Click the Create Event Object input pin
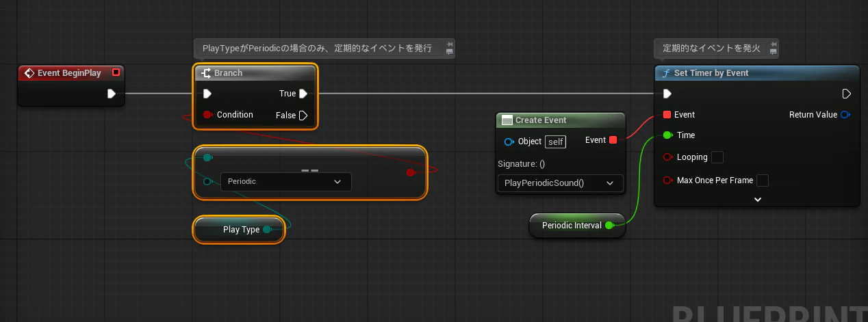The width and height of the screenshot is (868, 322). [x=509, y=142]
